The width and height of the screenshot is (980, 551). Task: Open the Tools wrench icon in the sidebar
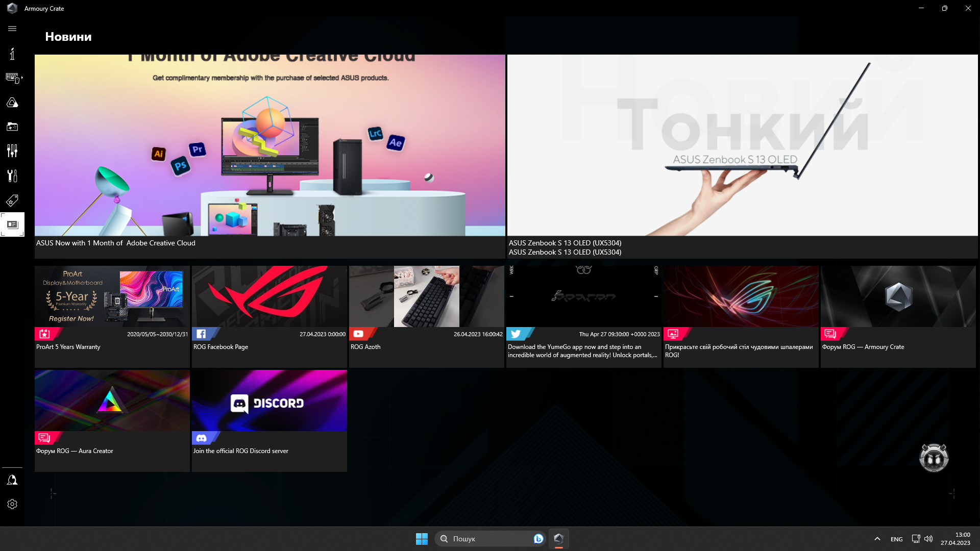pos(12,176)
